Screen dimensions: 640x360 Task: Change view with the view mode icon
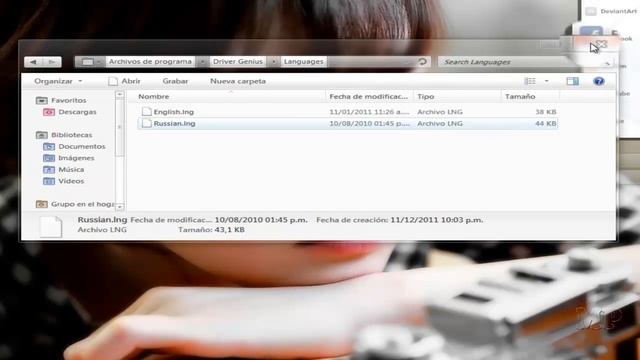[530, 81]
